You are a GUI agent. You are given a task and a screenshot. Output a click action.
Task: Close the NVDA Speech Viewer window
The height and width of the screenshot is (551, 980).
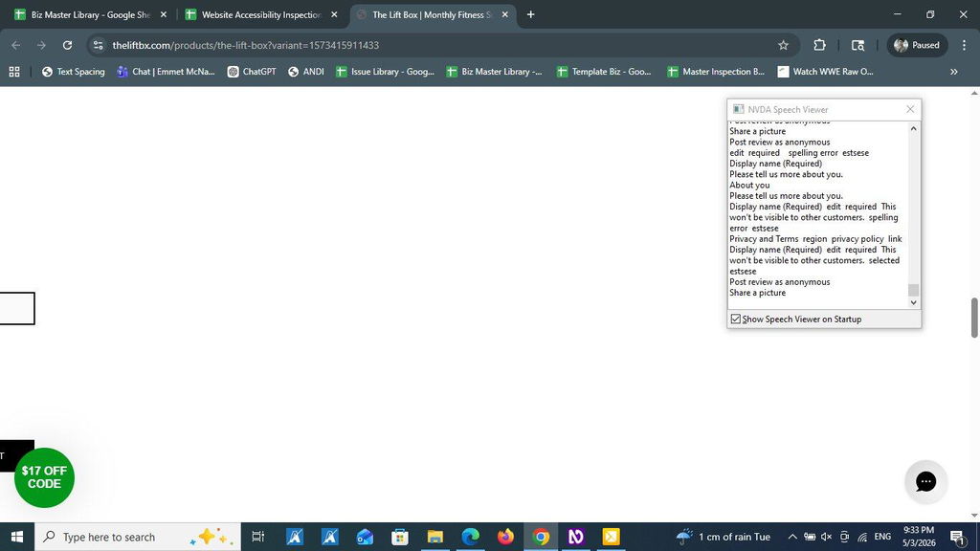click(910, 109)
